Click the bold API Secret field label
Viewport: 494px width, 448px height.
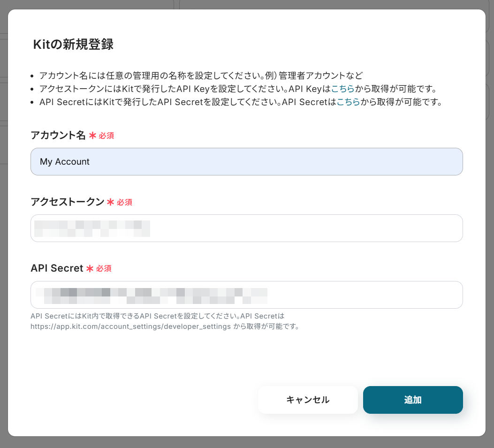57,269
